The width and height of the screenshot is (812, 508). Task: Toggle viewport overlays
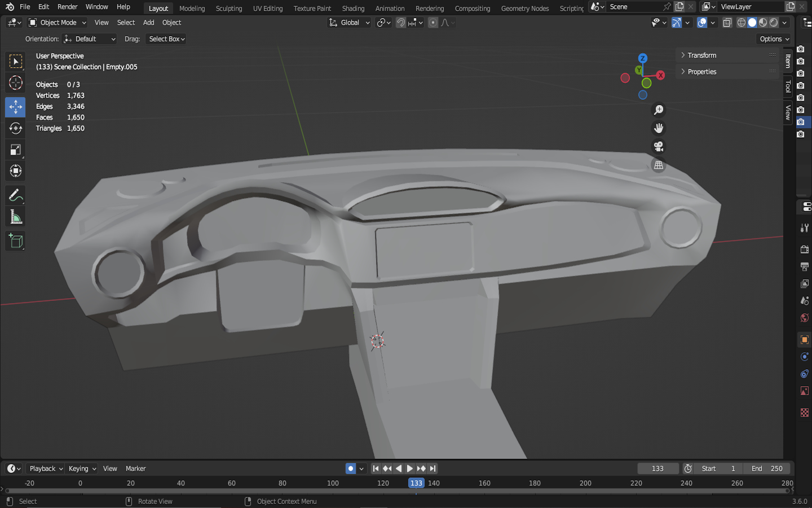[702, 23]
